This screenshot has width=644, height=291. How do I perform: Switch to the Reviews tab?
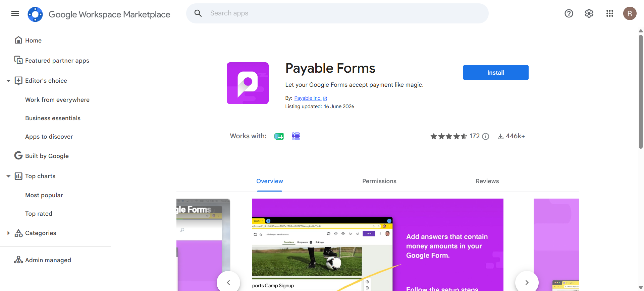[x=487, y=181]
